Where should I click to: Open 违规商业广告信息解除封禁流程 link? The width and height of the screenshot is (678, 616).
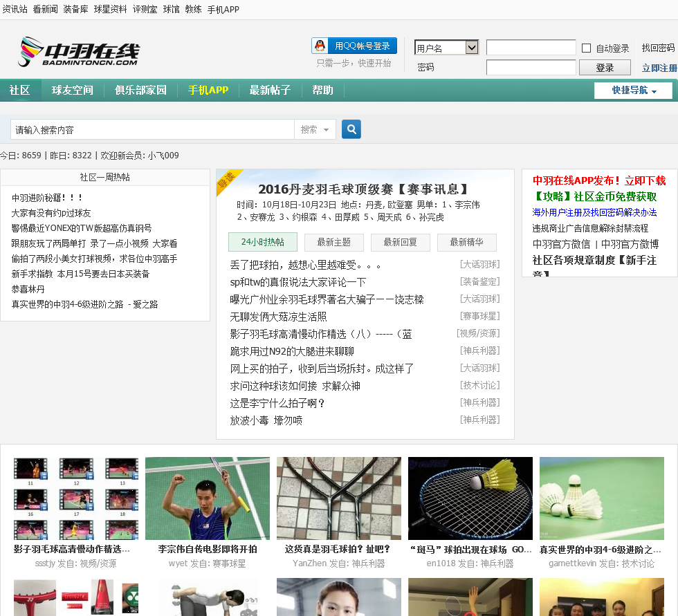click(x=590, y=228)
